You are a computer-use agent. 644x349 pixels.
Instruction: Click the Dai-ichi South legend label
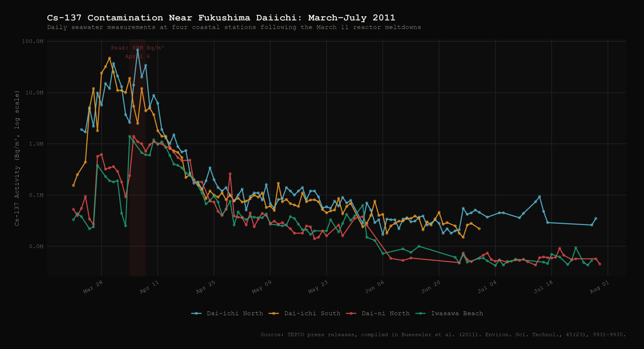click(312, 314)
